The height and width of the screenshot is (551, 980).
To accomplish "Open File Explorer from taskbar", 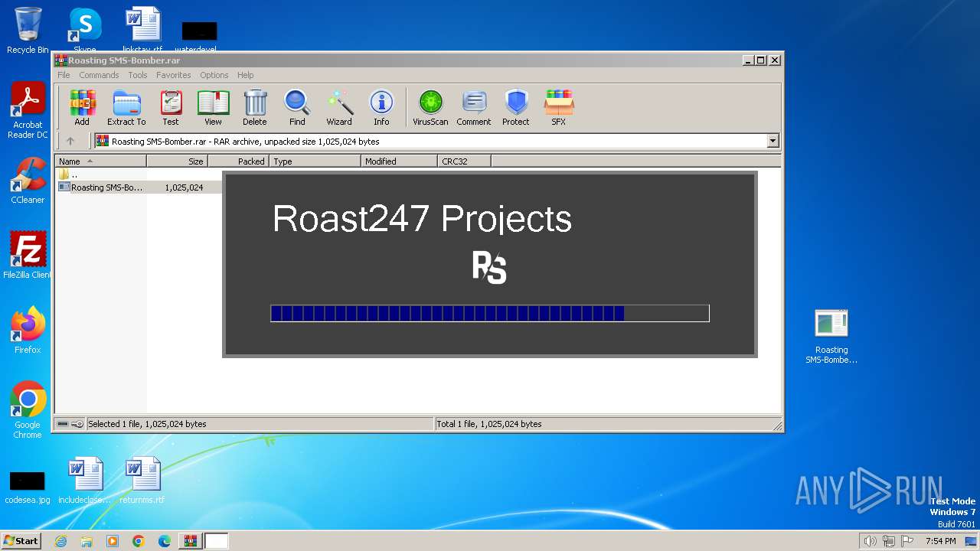I will click(87, 541).
